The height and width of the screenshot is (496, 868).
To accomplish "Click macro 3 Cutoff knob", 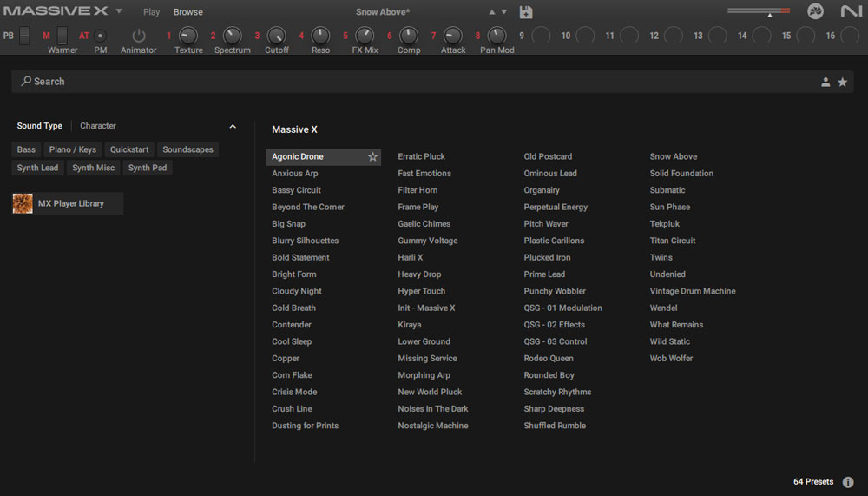I will [x=276, y=36].
